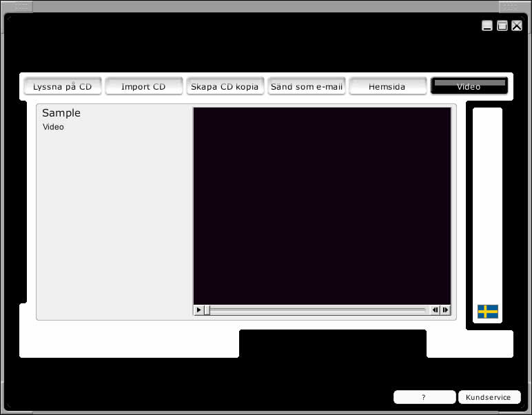The width and height of the screenshot is (532, 415).
Task: Select the Sample title text
Action: 61,113
